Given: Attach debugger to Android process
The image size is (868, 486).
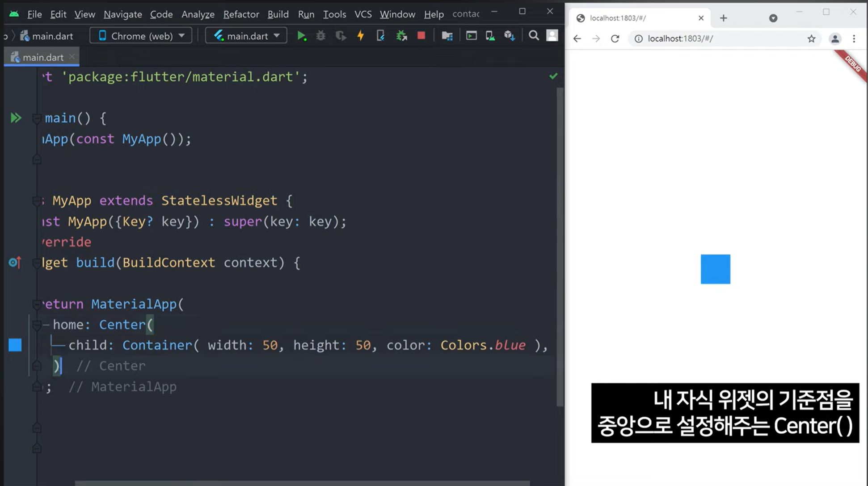Looking at the screenshot, I should 401,36.
